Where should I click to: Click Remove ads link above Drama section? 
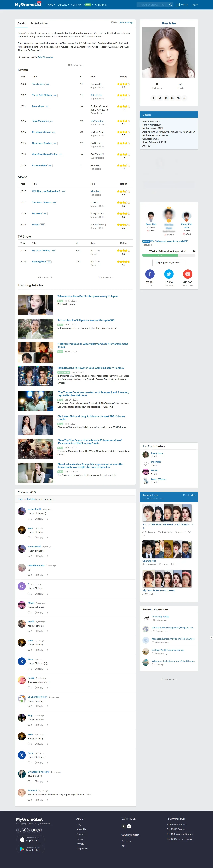75,65
